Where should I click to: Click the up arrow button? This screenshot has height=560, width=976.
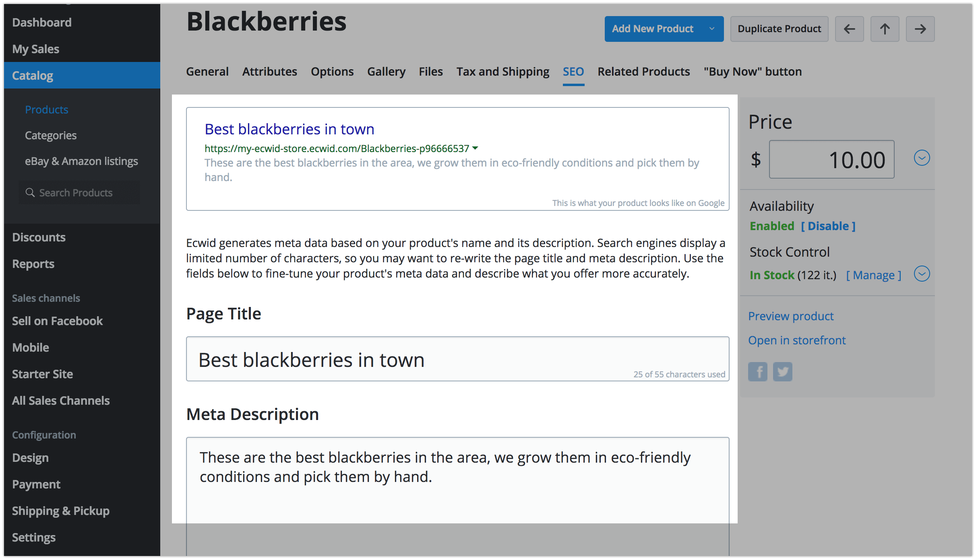(885, 29)
